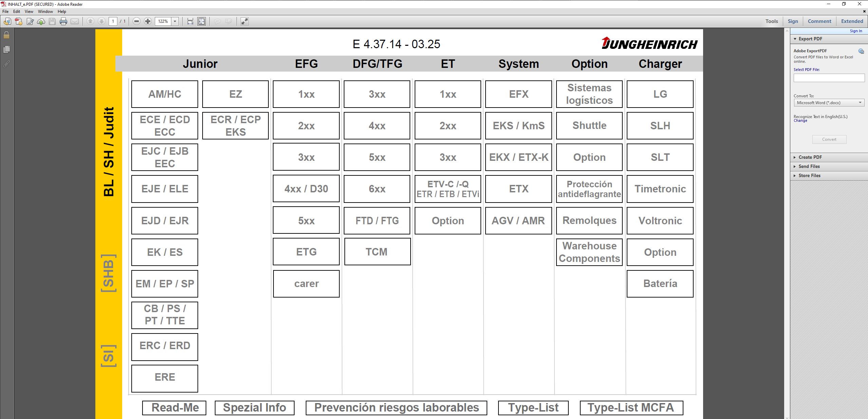Viewport: 868px width, 419px height.
Task: Go to next page arrow
Action: point(101,21)
